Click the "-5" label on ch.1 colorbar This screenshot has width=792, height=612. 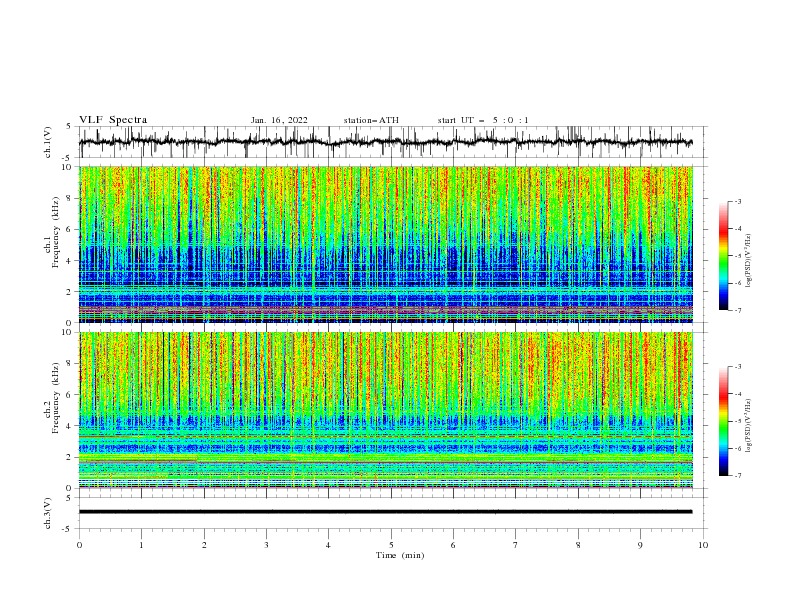tap(738, 256)
